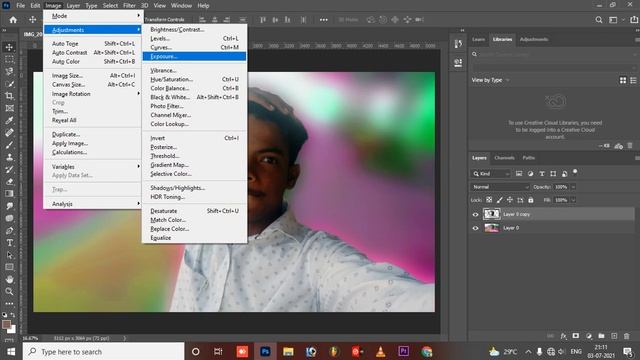This screenshot has width=640, height=360.
Task: Select the Horizontal Type tool
Action: (9, 243)
